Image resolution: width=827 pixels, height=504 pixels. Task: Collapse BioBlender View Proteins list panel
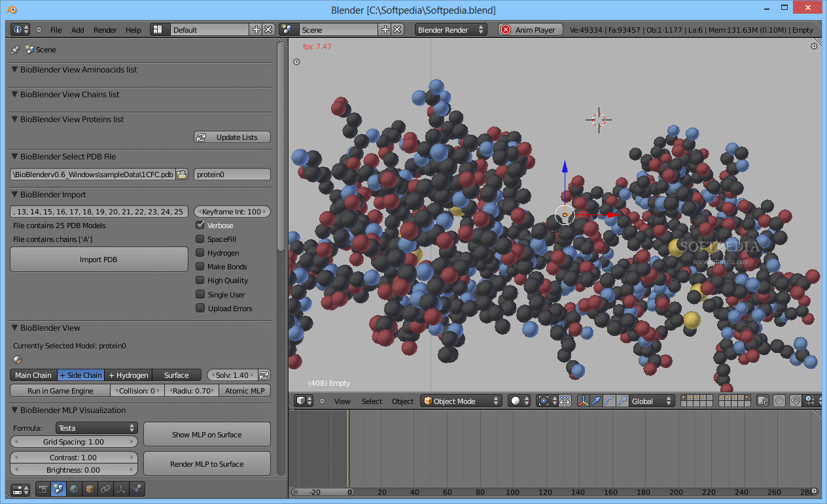(x=15, y=119)
